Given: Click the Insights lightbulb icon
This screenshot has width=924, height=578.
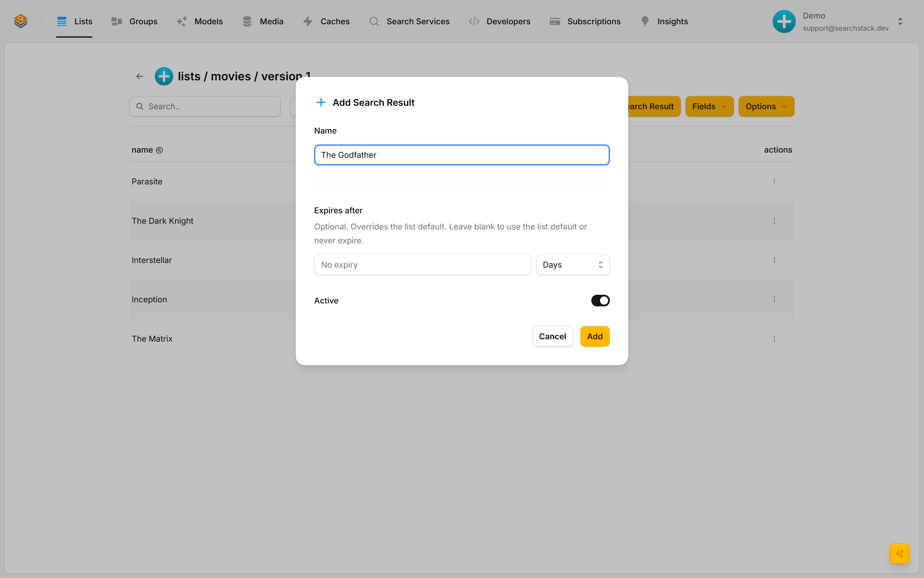Looking at the screenshot, I should coord(644,21).
